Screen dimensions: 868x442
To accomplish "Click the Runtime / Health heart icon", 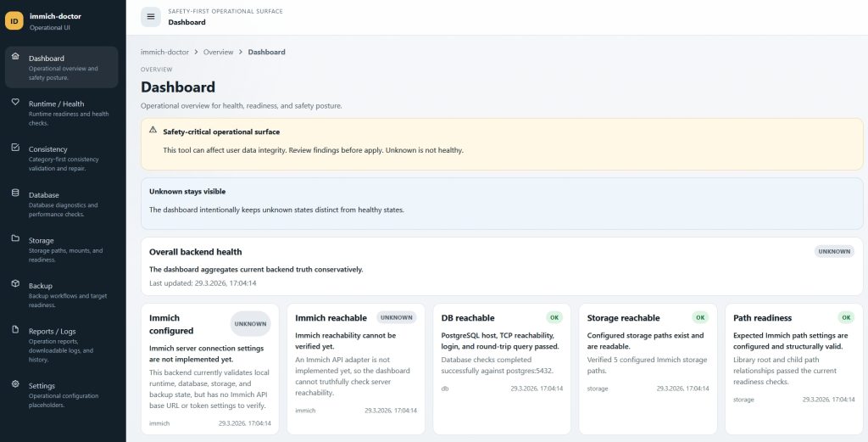I will pos(15,103).
